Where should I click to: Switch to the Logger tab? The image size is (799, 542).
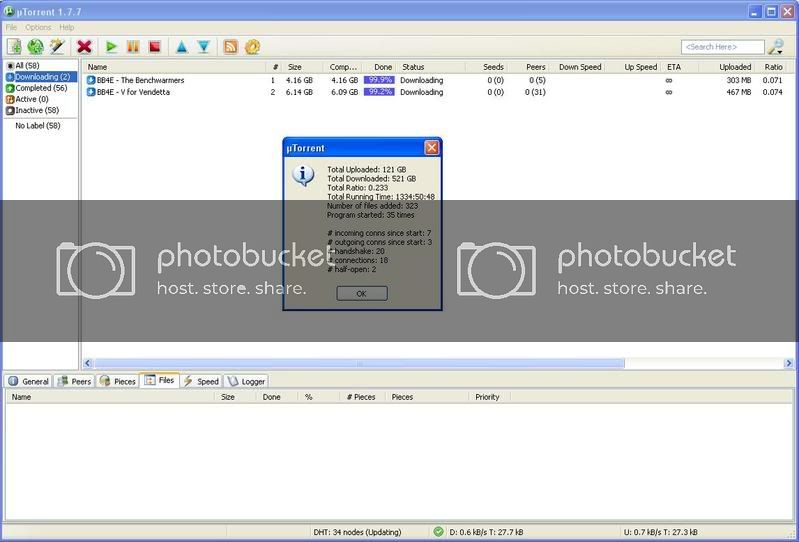(x=246, y=381)
